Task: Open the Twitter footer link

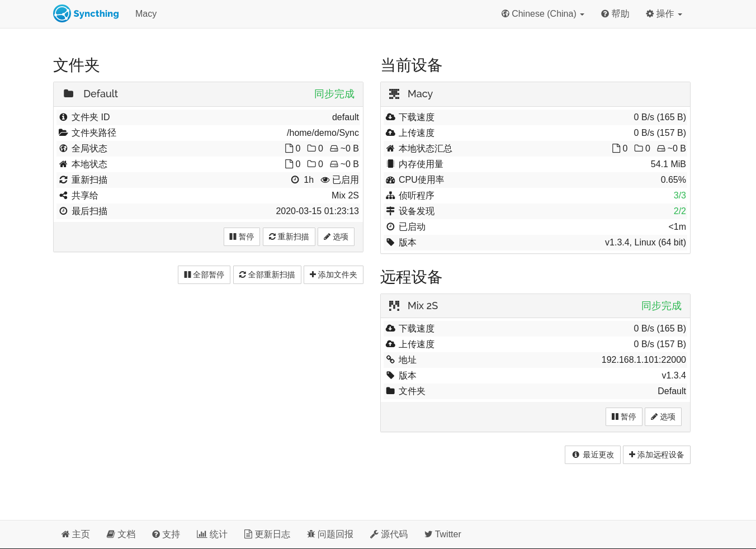Action: [x=443, y=534]
